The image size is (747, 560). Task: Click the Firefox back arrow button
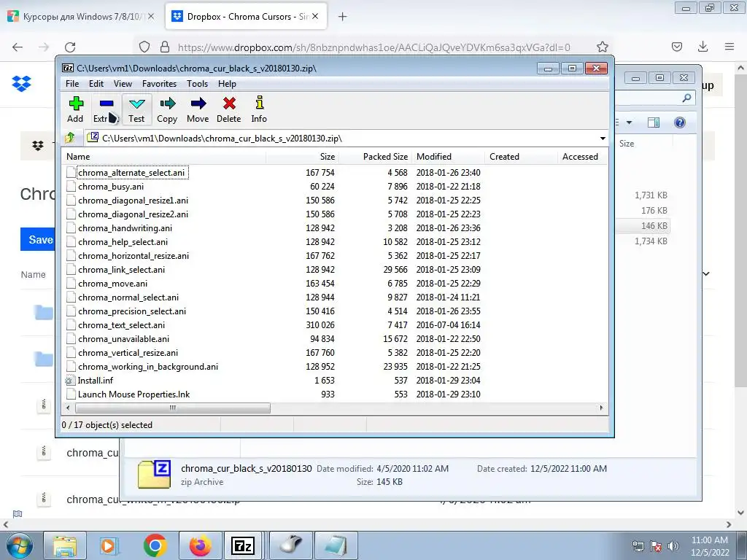click(x=18, y=47)
